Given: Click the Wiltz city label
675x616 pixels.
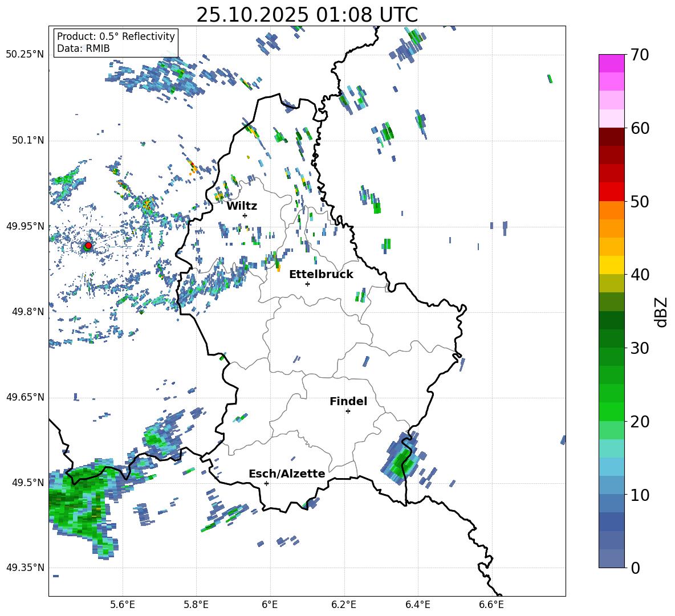Looking at the screenshot, I should (242, 206).
